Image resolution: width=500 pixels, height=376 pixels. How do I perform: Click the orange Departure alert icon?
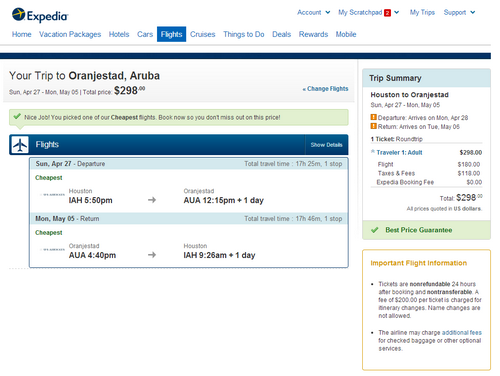point(374,117)
